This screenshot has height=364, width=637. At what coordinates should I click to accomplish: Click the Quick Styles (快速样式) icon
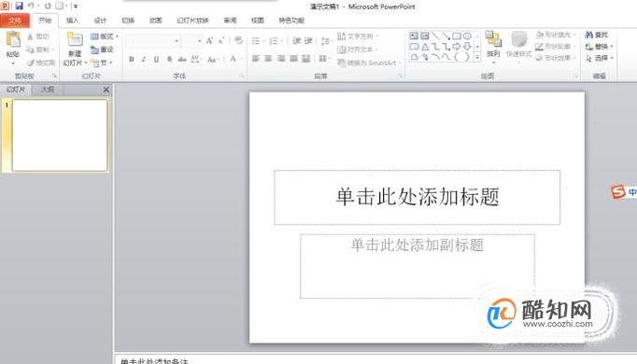coord(518,40)
